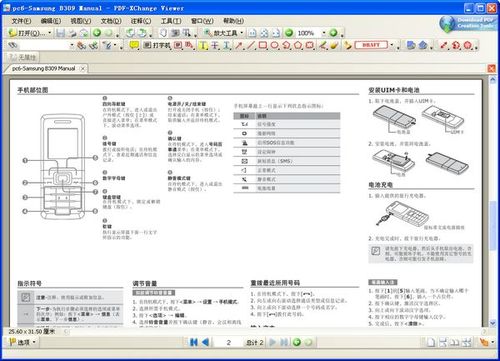The height and width of the screenshot is (361, 500).
Task: Go to the first page
Action: (193, 342)
